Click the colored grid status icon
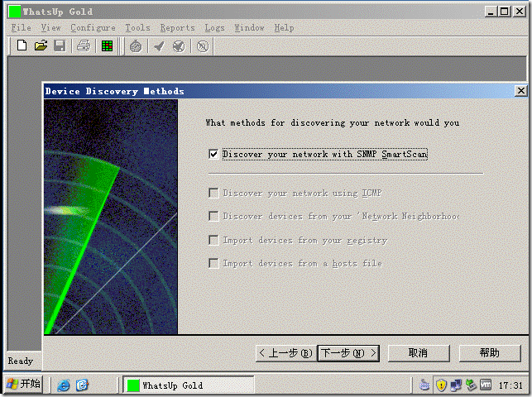Viewport: 532px width, 397px height. click(107, 45)
